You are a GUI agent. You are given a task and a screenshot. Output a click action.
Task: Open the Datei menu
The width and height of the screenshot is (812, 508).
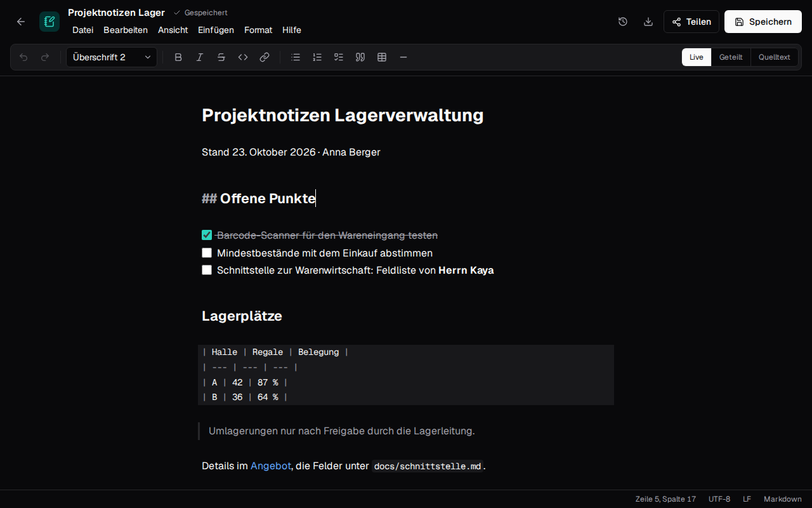(82, 30)
